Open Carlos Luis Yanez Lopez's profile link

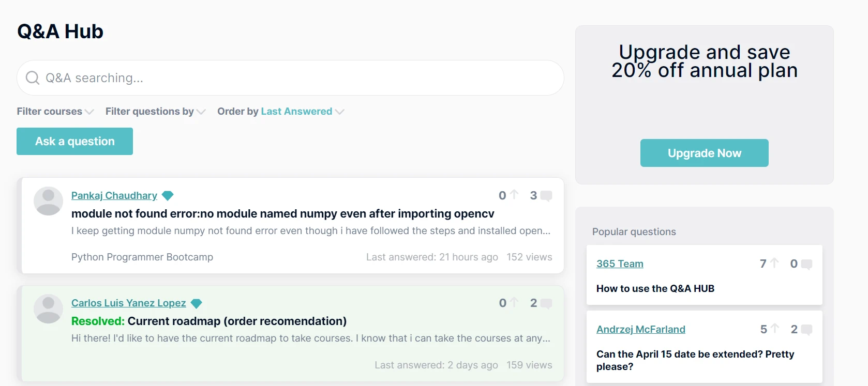point(128,303)
